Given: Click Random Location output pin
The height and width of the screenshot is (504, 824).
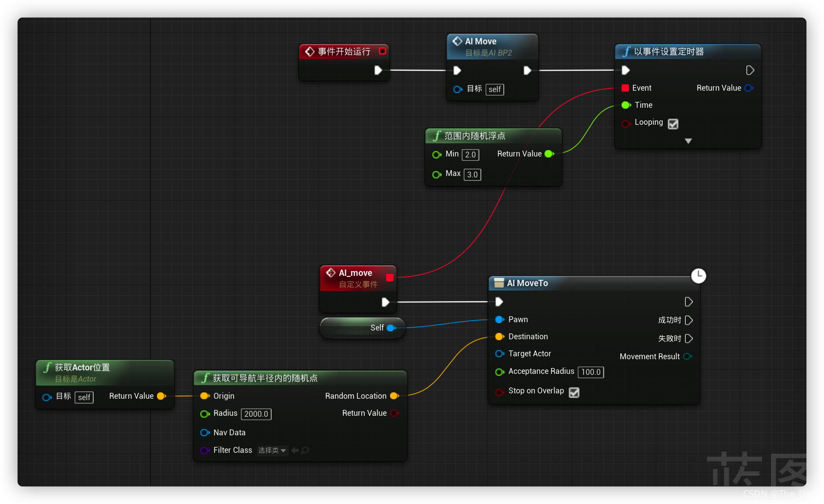Looking at the screenshot, I should tap(394, 396).
